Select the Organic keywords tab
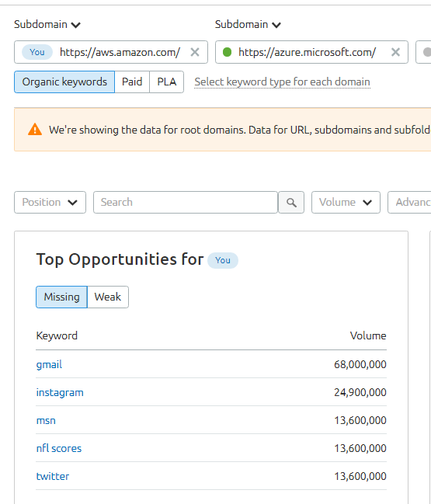This screenshot has height=504, width=431. tap(64, 82)
